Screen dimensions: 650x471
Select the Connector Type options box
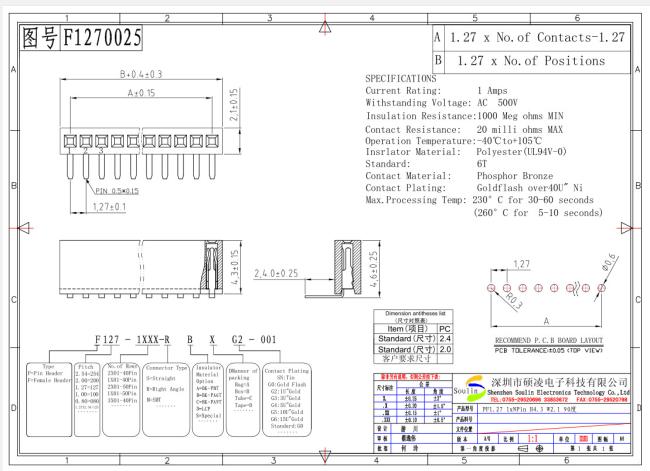click(x=166, y=401)
